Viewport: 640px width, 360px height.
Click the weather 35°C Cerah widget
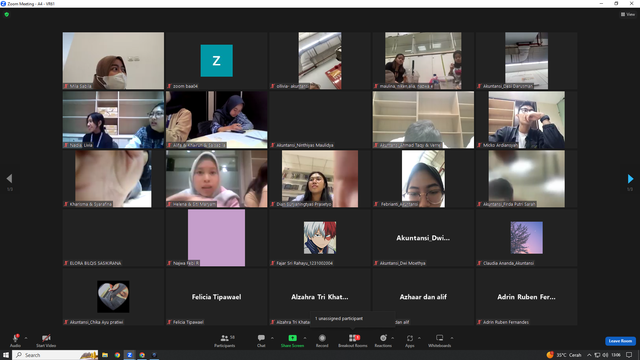(x=564, y=355)
